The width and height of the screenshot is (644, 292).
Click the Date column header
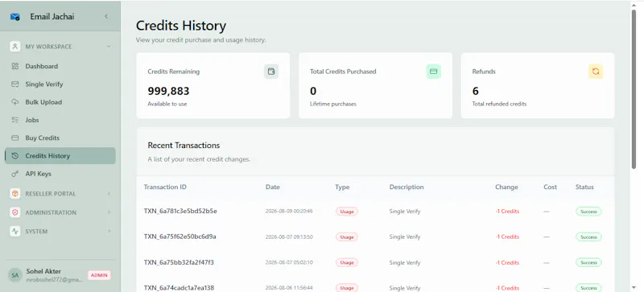(273, 187)
